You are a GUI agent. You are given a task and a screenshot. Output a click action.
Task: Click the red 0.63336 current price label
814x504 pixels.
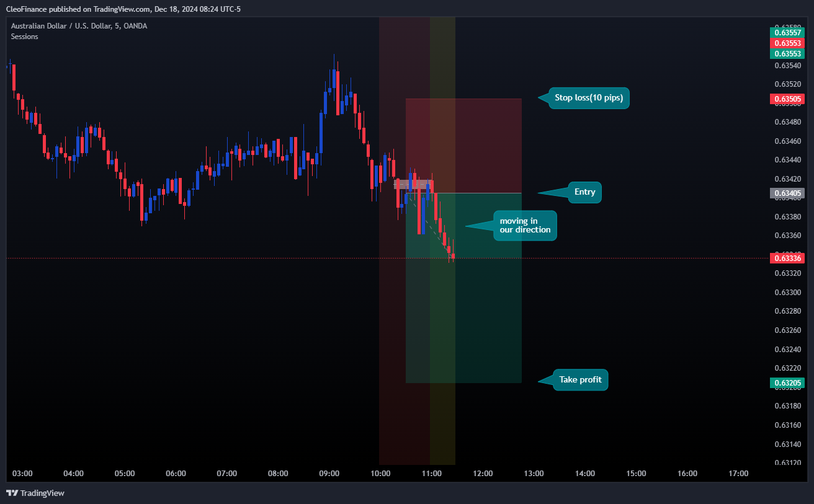click(x=787, y=259)
